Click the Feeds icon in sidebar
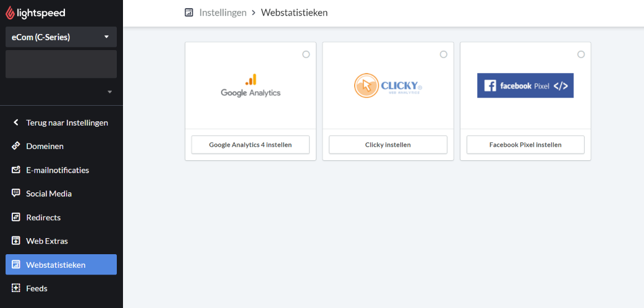 click(x=16, y=288)
